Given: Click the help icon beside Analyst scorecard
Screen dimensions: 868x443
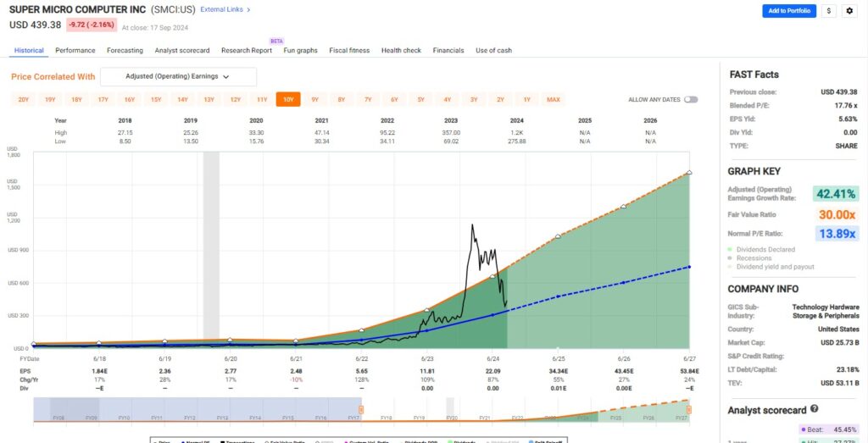Looking at the screenshot, I should pyautogui.click(x=814, y=409).
